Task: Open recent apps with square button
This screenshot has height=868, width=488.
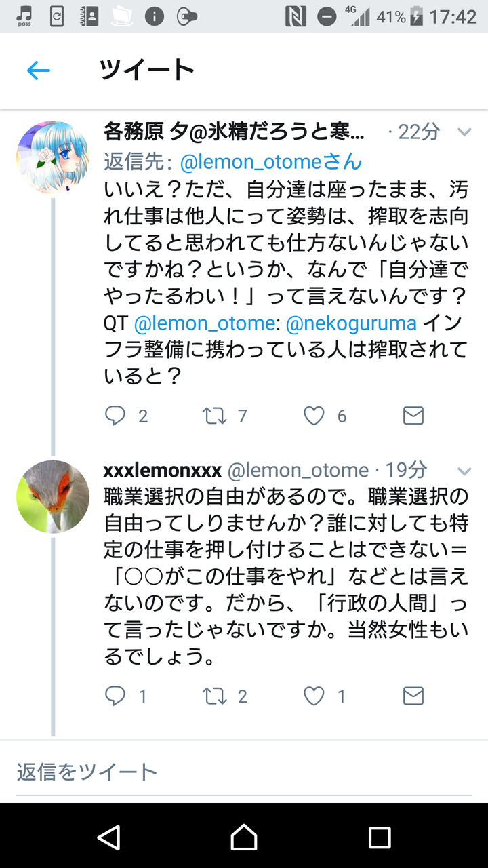Action: tap(379, 837)
